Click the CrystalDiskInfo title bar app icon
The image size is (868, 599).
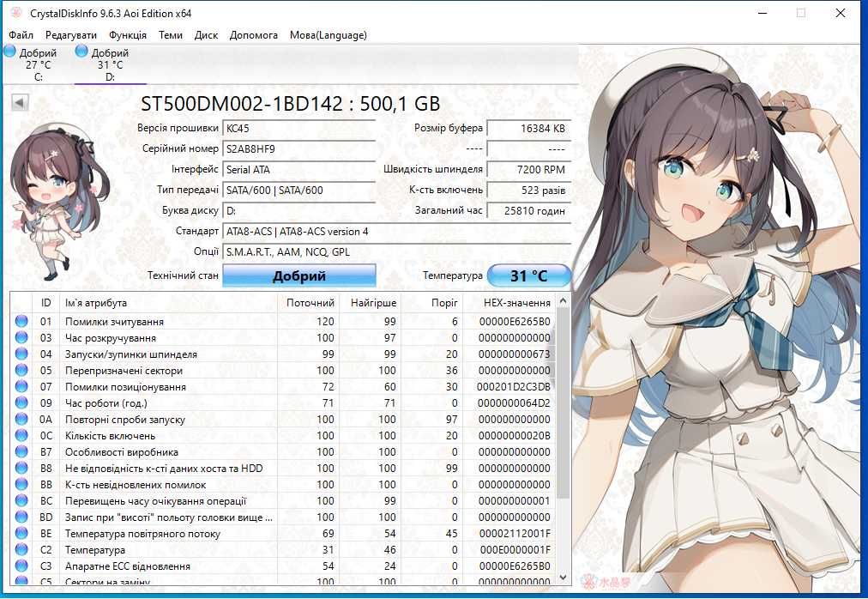click(x=16, y=13)
